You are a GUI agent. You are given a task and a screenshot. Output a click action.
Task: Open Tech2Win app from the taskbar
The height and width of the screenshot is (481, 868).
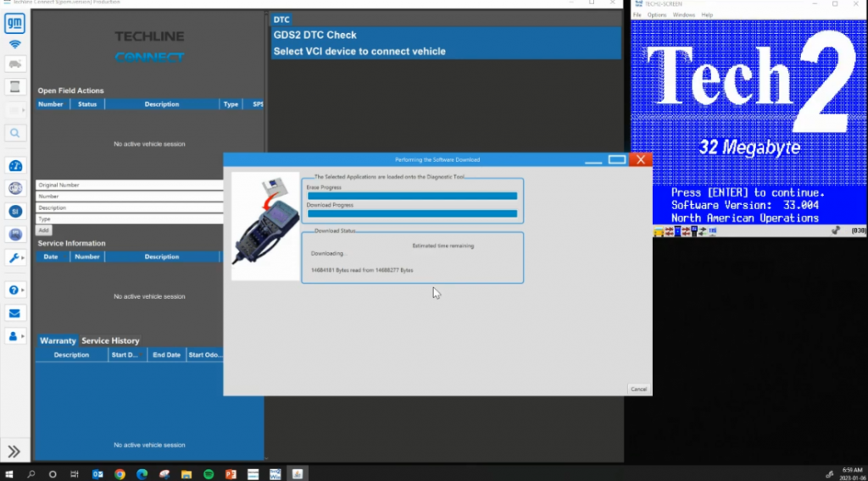(x=275, y=474)
